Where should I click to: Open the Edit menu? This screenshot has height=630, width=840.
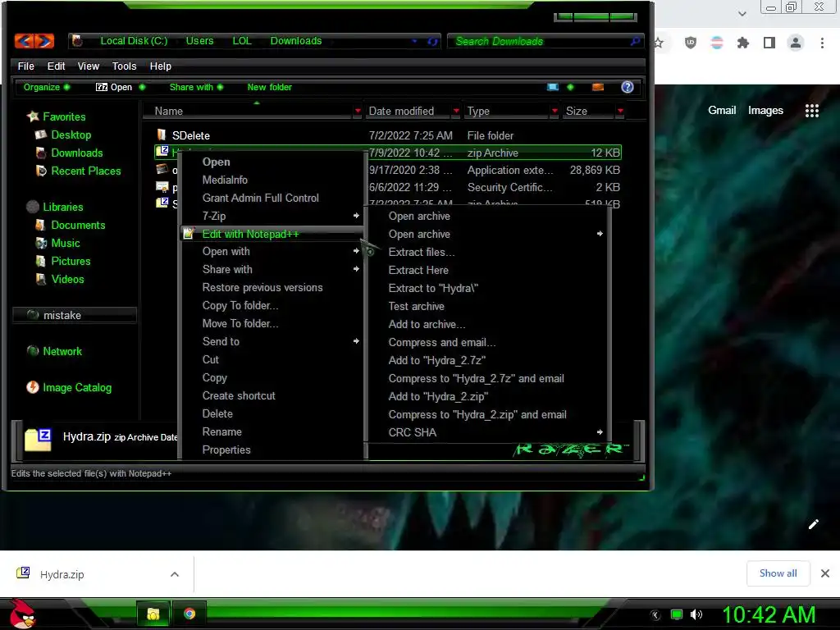tap(56, 66)
